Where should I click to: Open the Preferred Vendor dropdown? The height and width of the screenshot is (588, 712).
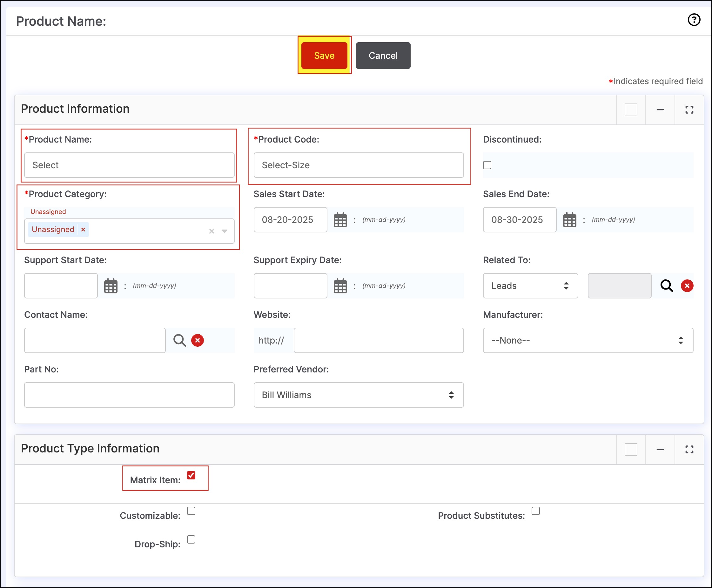(359, 395)
